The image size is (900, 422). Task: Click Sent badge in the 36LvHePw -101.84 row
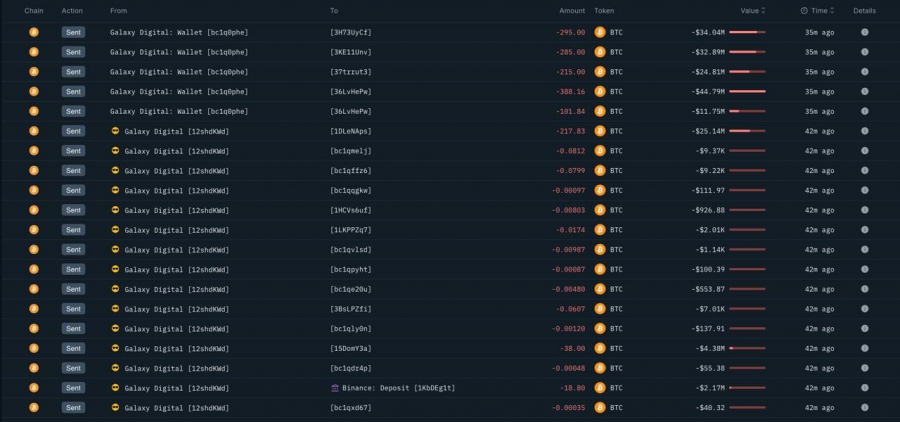[73, 111]
